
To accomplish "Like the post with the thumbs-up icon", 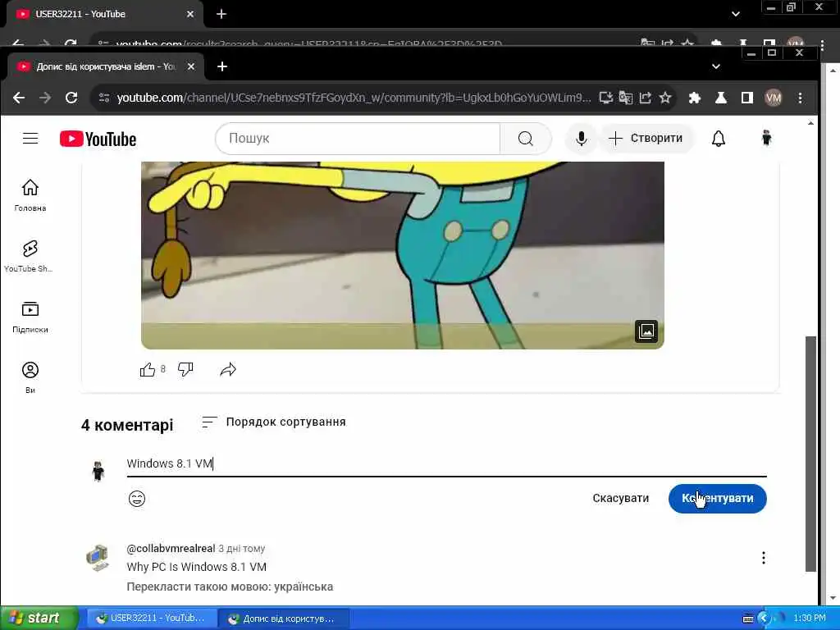I will (x=148, y=369).
